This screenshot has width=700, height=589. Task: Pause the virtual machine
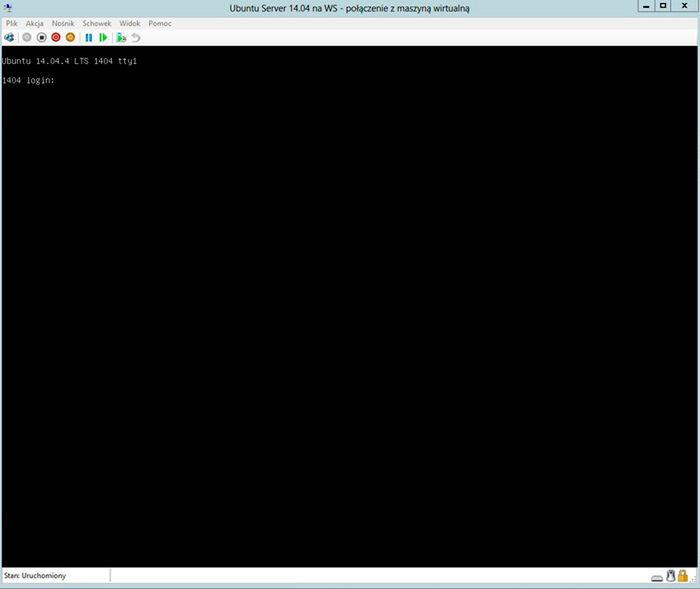[89, 38]
